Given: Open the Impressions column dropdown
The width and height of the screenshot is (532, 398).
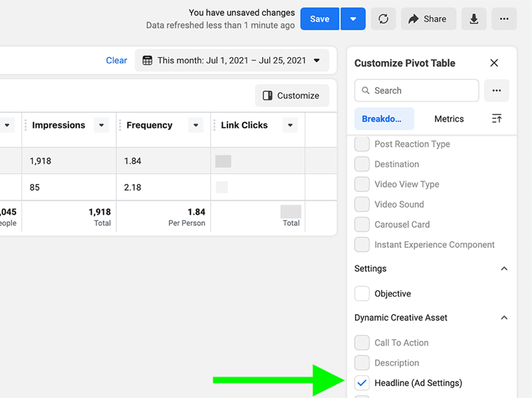Looking at the screenshot, I should coord(101,125).
